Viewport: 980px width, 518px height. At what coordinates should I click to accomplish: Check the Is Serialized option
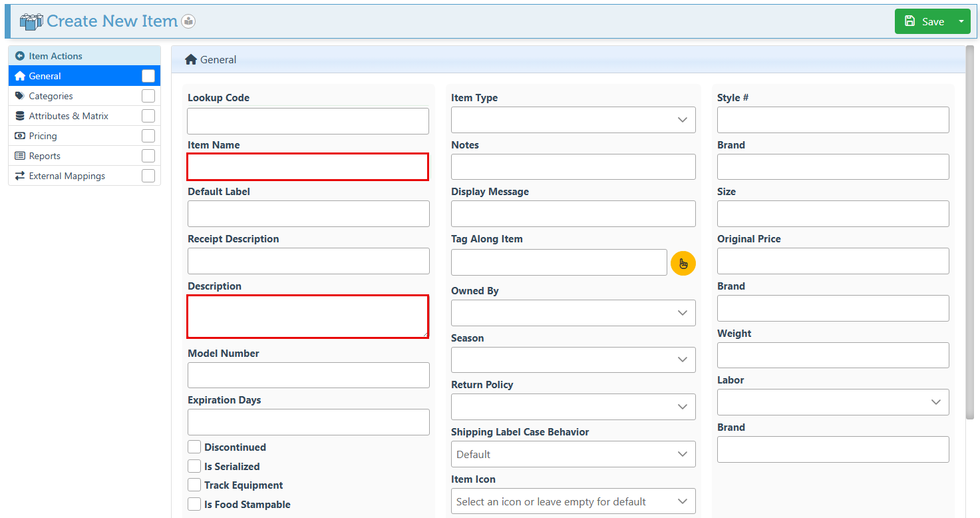(194, 466)
